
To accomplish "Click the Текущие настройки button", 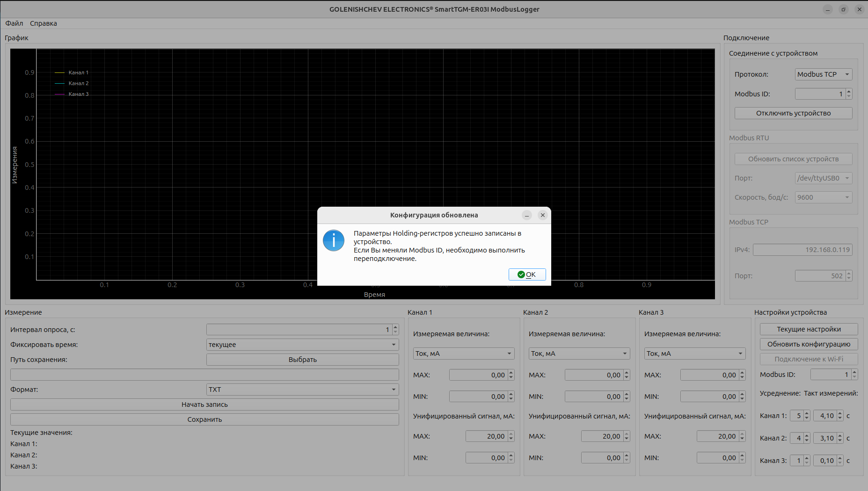I will click(809, 329).
